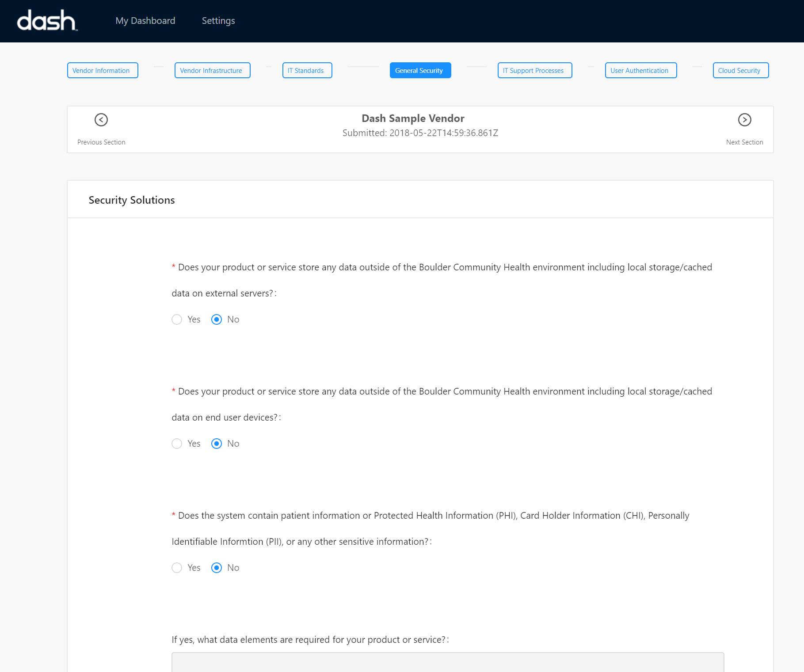The width and height of the screenshot is (804, 672).
Task: Click the Next Section label
Action: point(744,142)
